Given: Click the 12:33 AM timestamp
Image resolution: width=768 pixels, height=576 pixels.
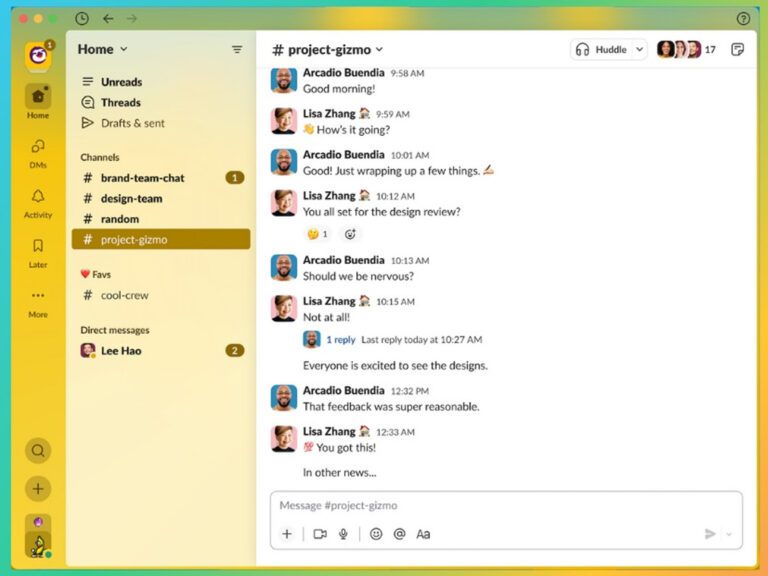Looking at the screenshot, I should point(395,432).
